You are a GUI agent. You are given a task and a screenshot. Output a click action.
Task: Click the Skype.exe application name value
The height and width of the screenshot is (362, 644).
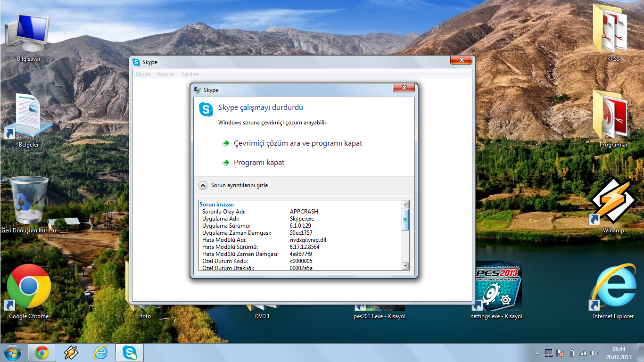(302, 219)
